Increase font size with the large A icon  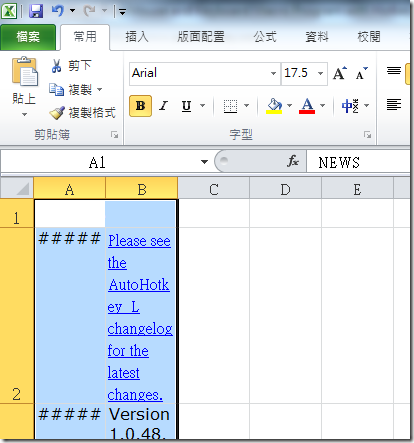coord(340,73)
